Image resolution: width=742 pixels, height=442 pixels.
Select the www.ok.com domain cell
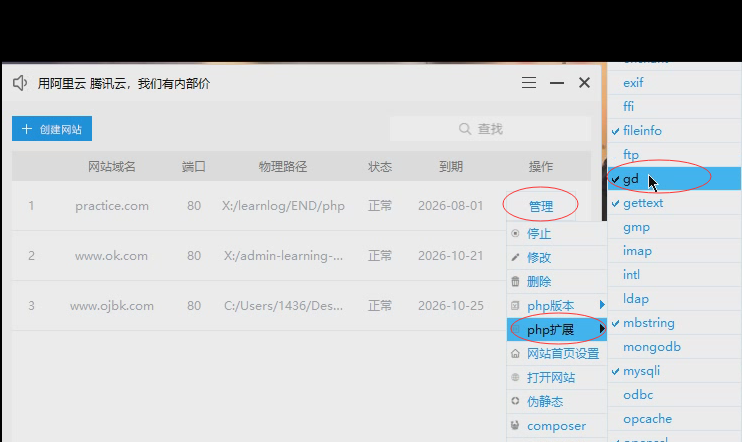(x=111, y=256)
